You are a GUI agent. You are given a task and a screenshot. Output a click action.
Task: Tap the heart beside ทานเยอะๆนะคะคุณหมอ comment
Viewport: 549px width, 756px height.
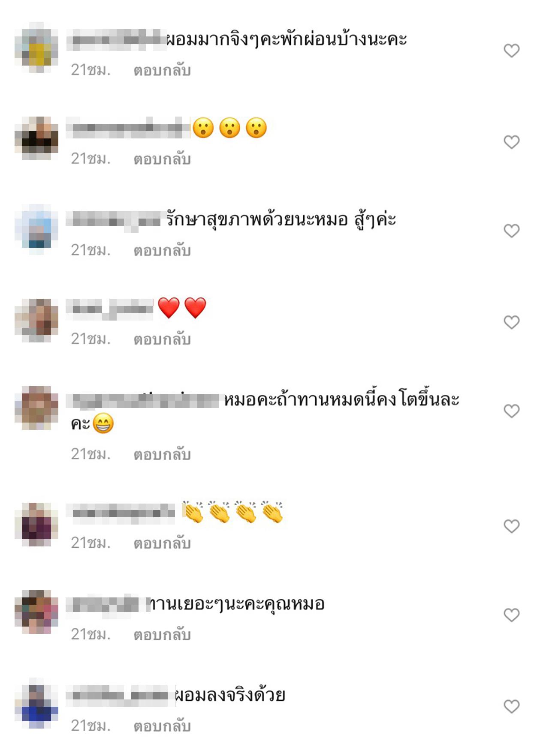click(x=511, y=615)
